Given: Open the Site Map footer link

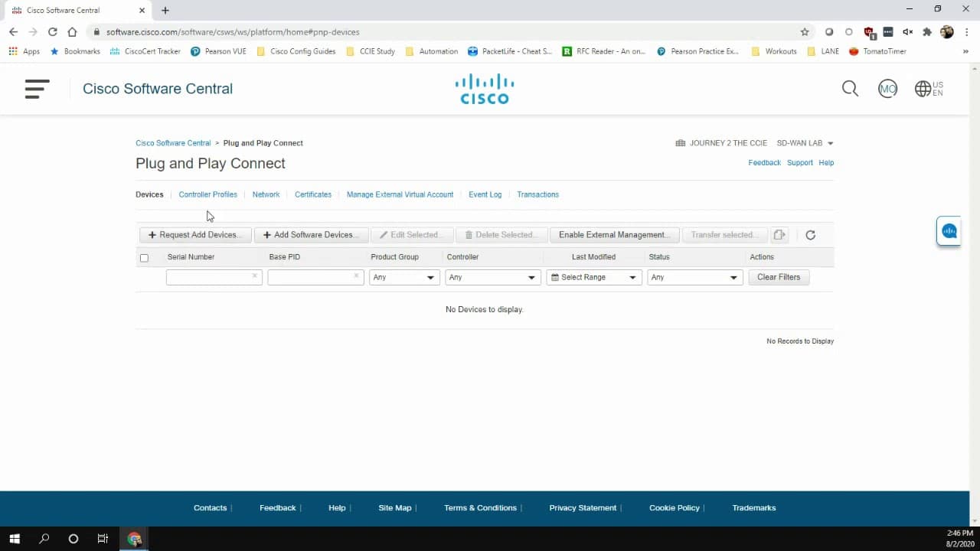Looking at the screenshot, I should coord(395,508).
